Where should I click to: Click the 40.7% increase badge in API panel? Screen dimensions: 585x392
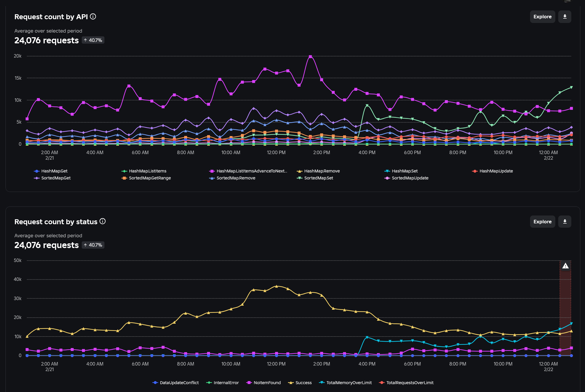click(93, 40)
